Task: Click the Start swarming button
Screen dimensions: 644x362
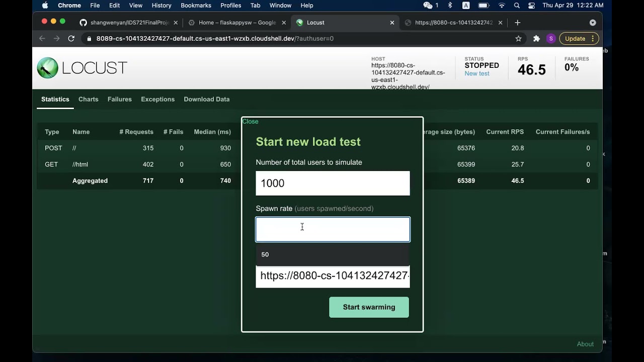Action: 369,307
